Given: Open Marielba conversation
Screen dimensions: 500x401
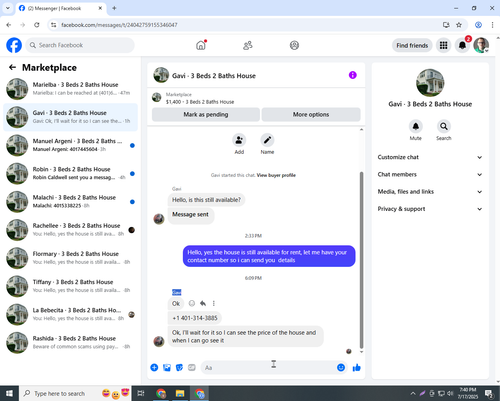Looking at the screenshot, I should pos(70,89).
